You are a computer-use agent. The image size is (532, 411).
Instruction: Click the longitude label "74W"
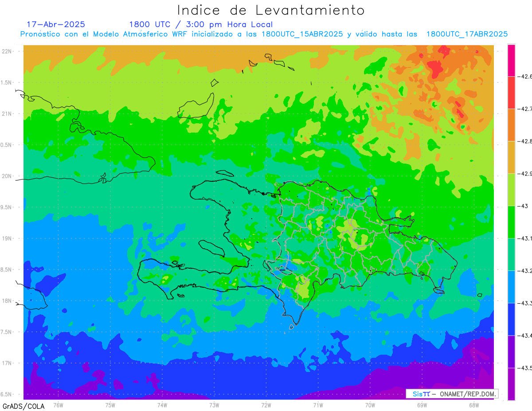[162, 404]
